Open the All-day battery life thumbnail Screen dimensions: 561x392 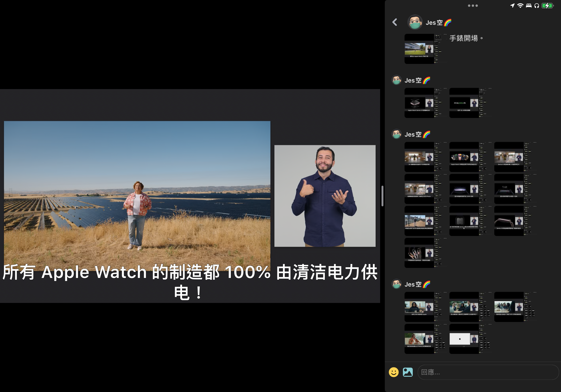pyautogui.click(x=471, y=103)
